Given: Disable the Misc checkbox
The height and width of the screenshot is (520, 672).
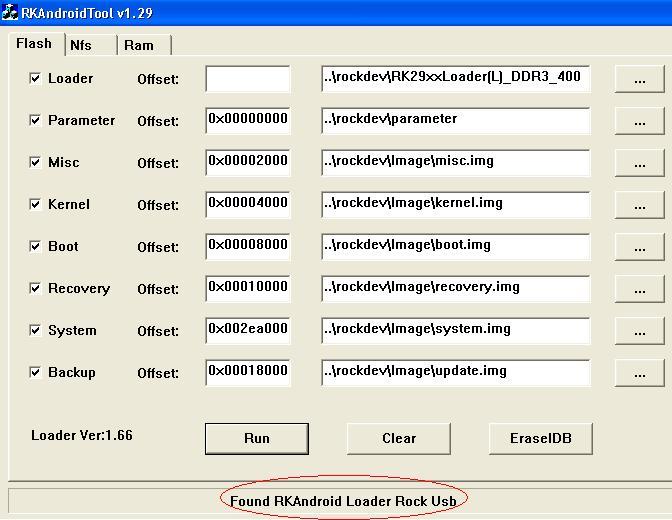Looking at the screenshot, I should point(35,162).
